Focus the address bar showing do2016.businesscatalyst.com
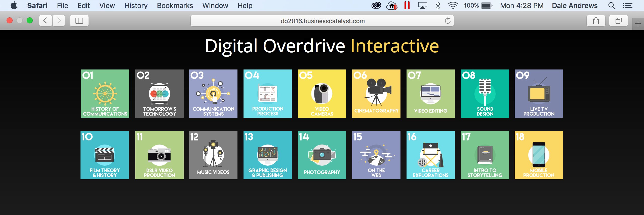 tap(322, 21)
